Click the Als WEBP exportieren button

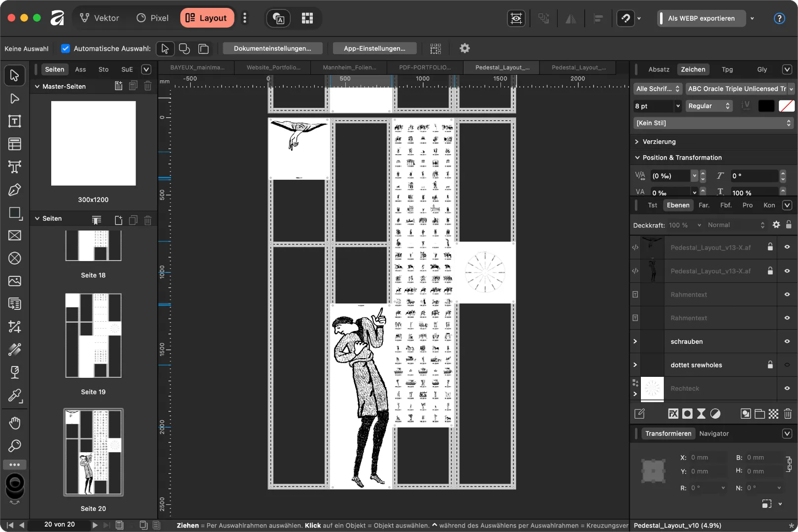[701, 18]
